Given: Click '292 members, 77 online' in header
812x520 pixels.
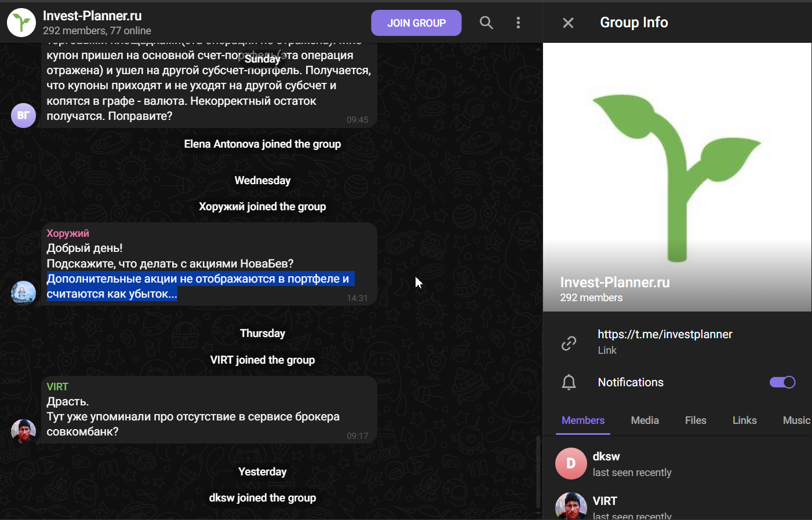Looking at the screenshot, I should tap(97, 31).
